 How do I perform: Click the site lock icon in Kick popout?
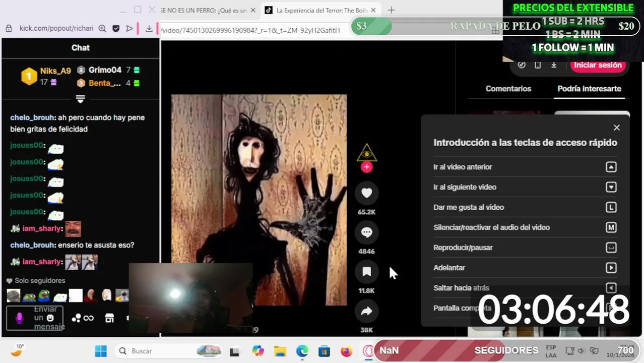coord(9,29)
